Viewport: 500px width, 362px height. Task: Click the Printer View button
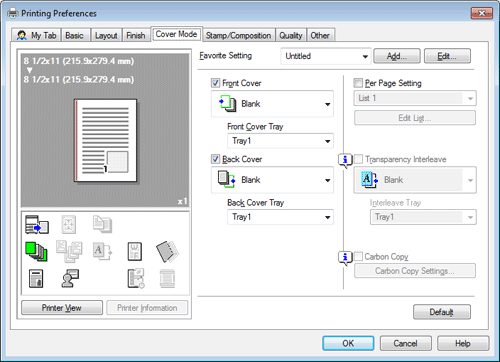[62, 308]
